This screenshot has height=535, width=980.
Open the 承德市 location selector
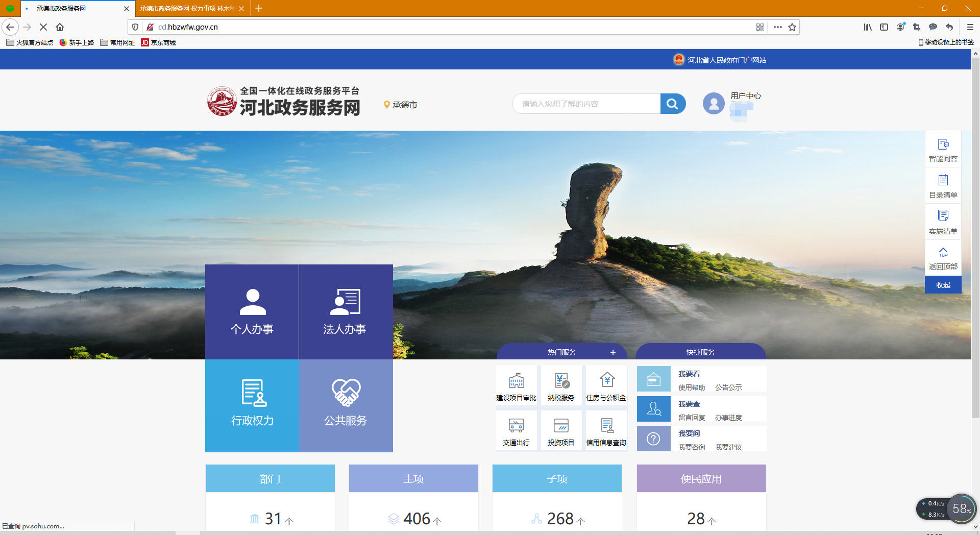401,105
